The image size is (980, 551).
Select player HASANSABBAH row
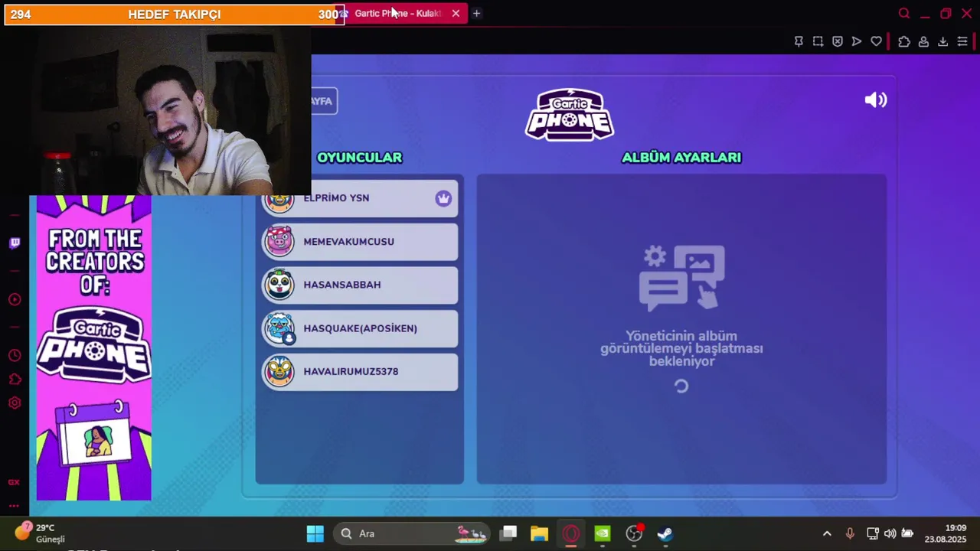(x=360, y=285)
